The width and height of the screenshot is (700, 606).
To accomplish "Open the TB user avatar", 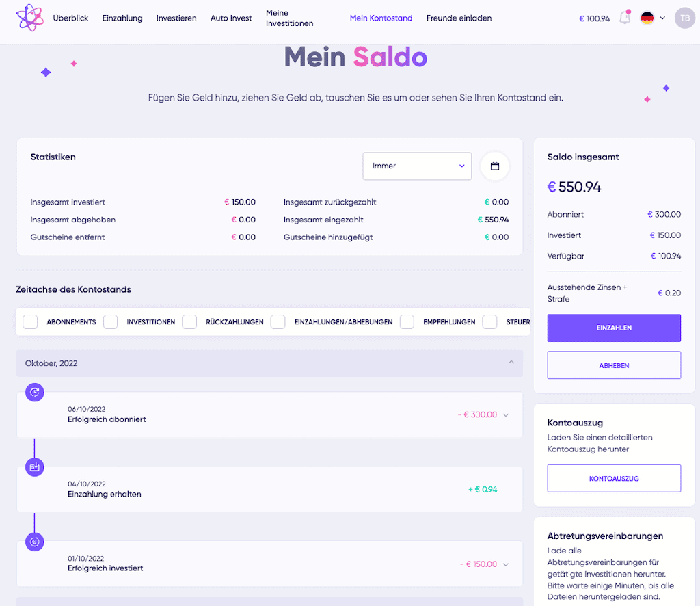I will click(x=684, y=18).
